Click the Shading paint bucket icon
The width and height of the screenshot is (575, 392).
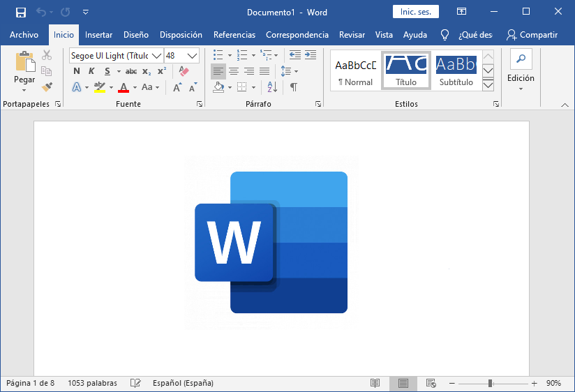(218, 87)
